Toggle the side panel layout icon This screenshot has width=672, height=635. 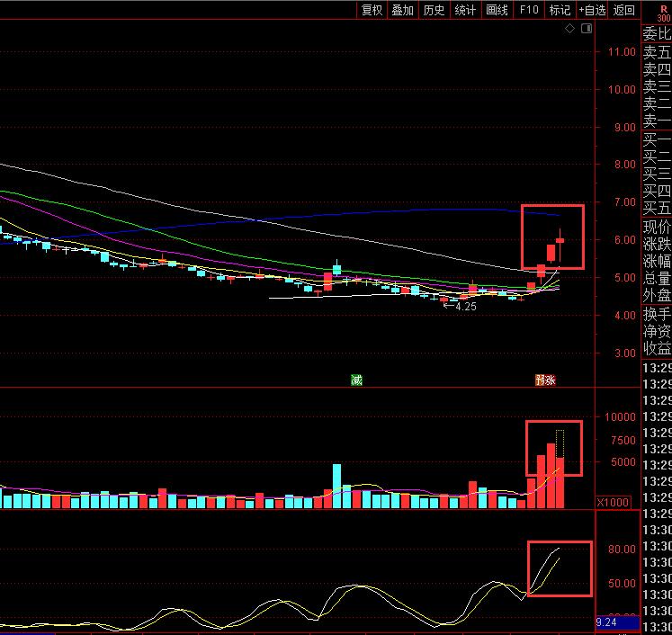click(587, 29)
